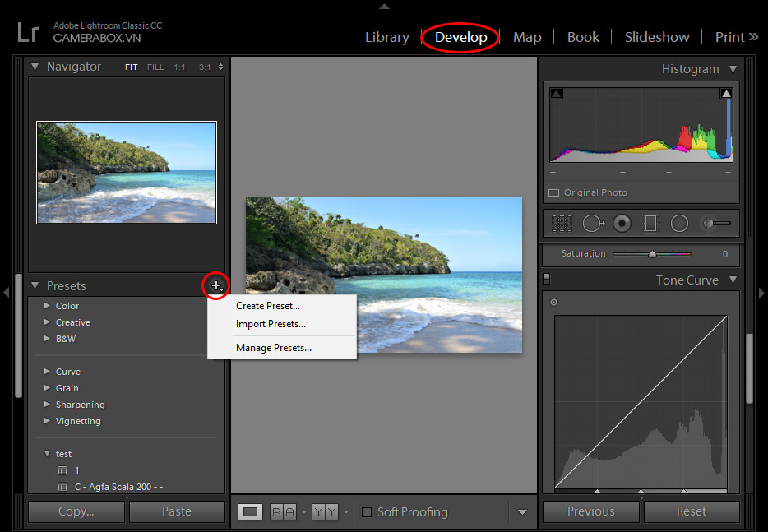Click the plus icon in Presets panel
The width and height of the screenshot is (768, 532).
[216, 285]
